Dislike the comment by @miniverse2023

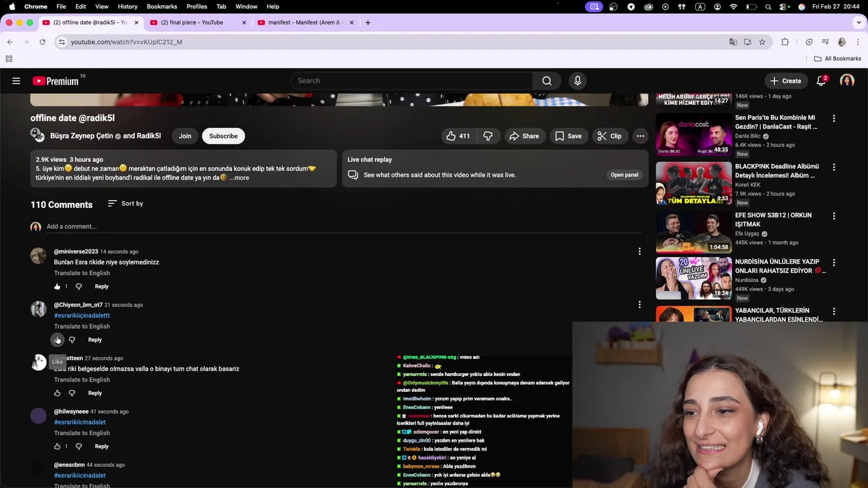(x=79, y=287)
